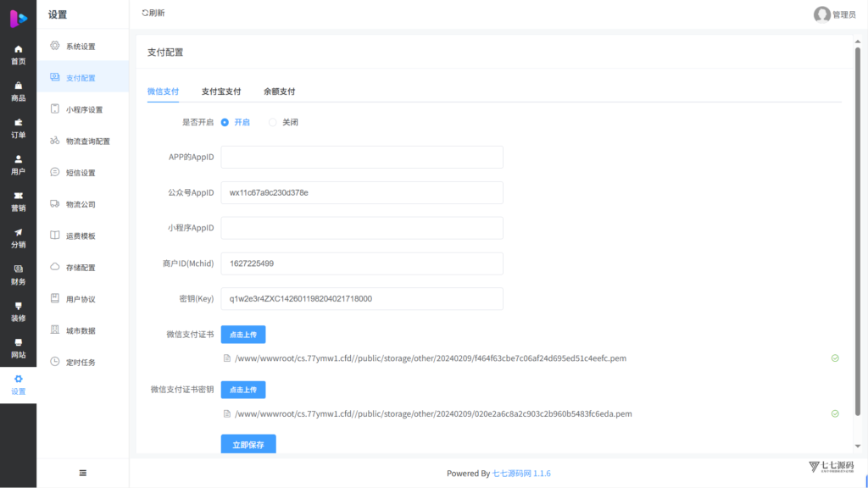The height and width of the screenshot is (488, 868).
Task: Focus the APP的AppID input field
Action: 362,157
